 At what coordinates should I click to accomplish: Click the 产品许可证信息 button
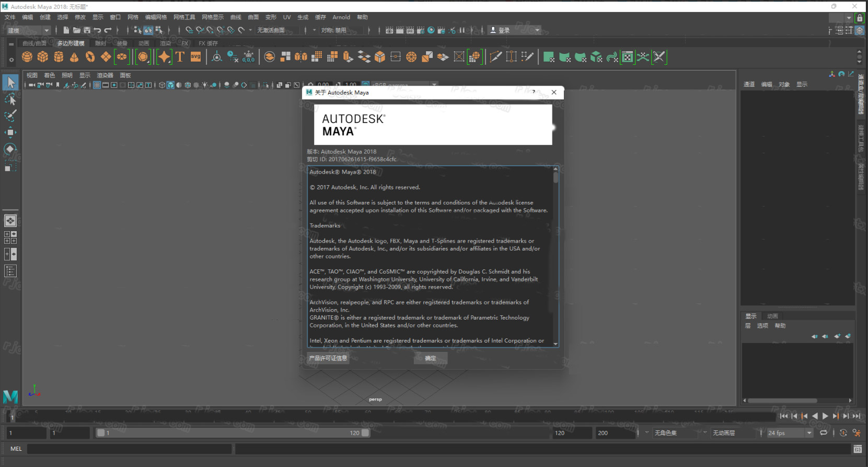pos(328,358)
